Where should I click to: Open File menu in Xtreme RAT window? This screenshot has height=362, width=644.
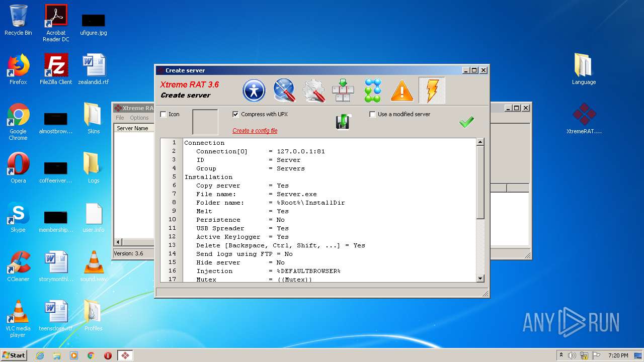120,118
